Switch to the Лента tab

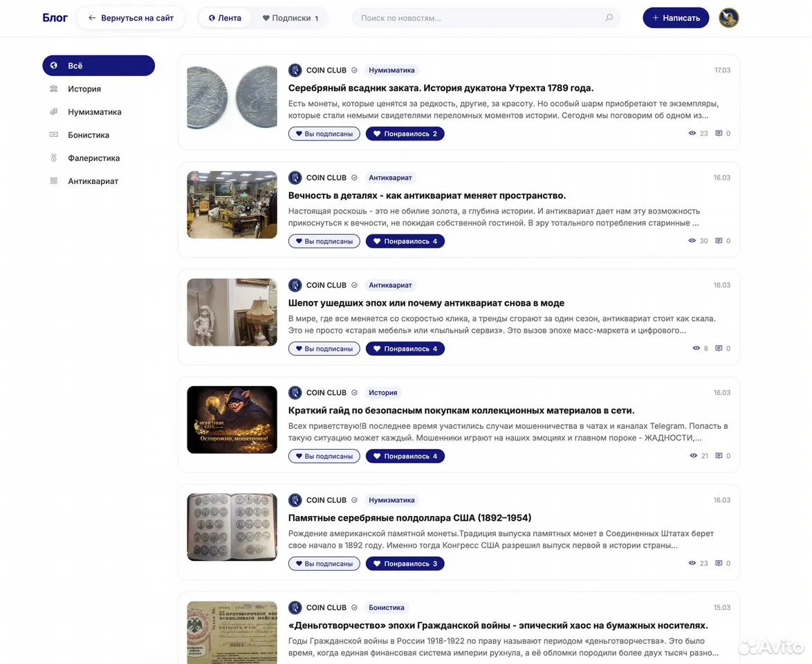point(225,17)
